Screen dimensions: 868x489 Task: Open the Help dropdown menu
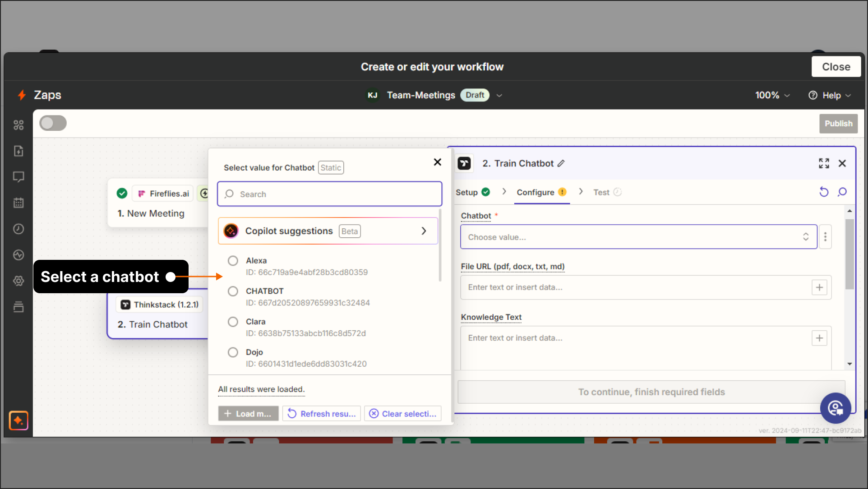[830, 95]
